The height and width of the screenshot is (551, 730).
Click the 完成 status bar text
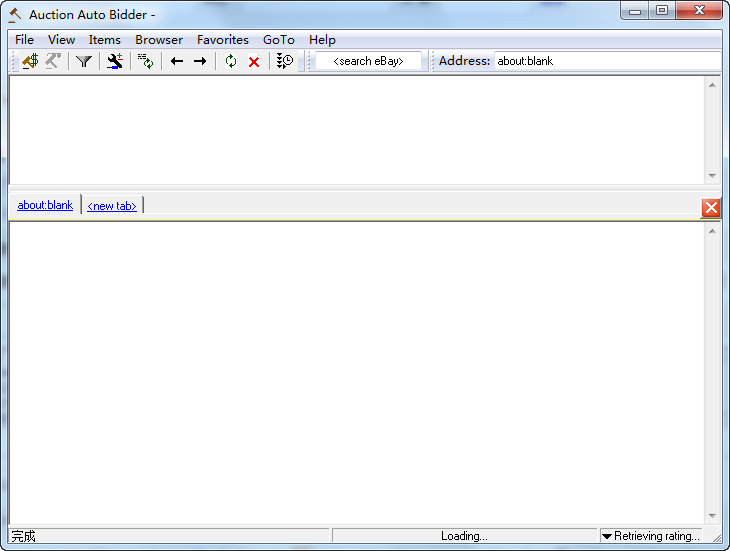point(23,536)
